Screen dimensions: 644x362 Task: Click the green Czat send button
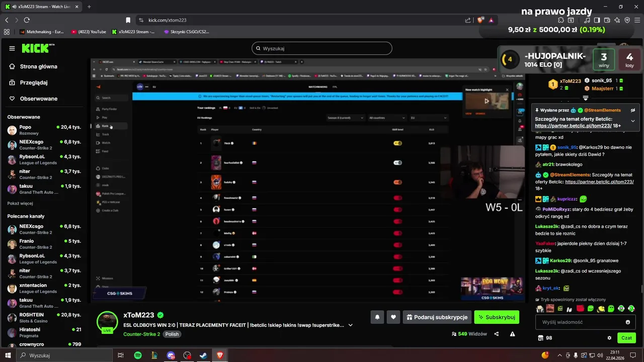626,338
